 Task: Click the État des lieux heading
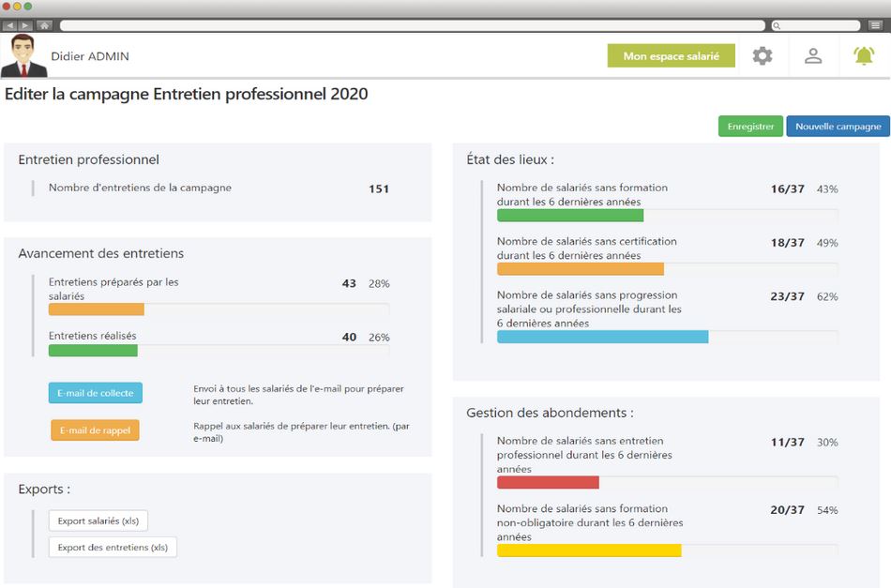click(509, 159)
